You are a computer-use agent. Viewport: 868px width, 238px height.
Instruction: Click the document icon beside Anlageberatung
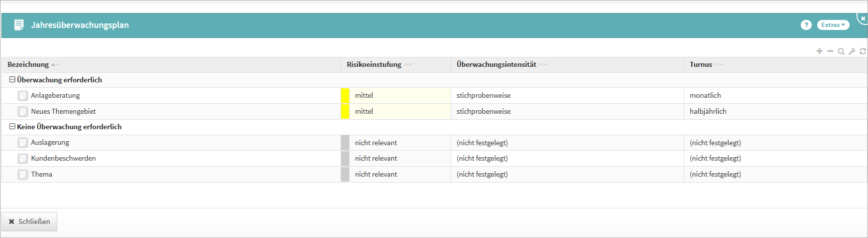point(22,96)
